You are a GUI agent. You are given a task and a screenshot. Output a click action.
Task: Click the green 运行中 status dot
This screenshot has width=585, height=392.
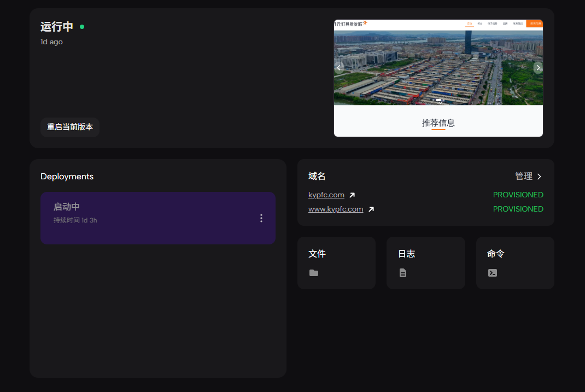82,27
